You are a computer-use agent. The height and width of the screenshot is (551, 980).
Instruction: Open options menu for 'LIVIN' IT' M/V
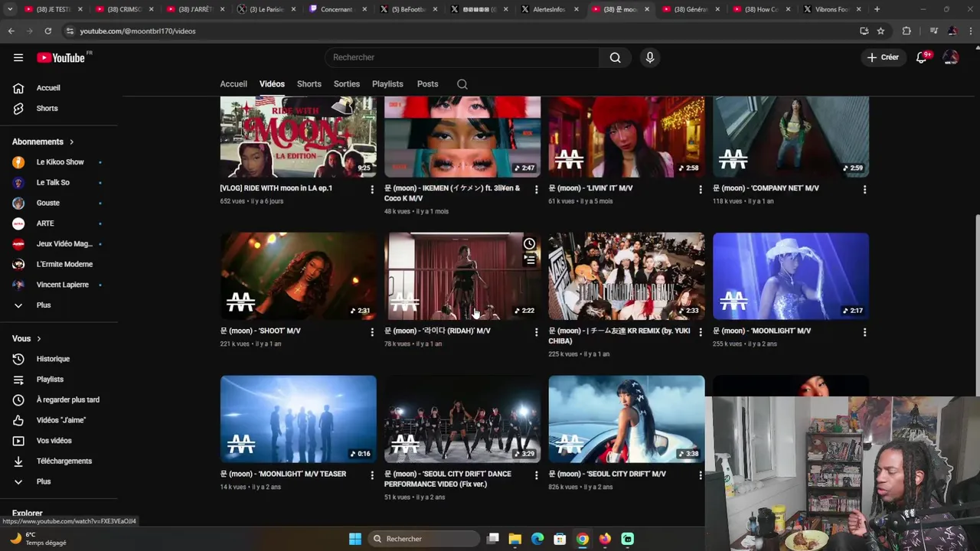(x=700, y=189)
